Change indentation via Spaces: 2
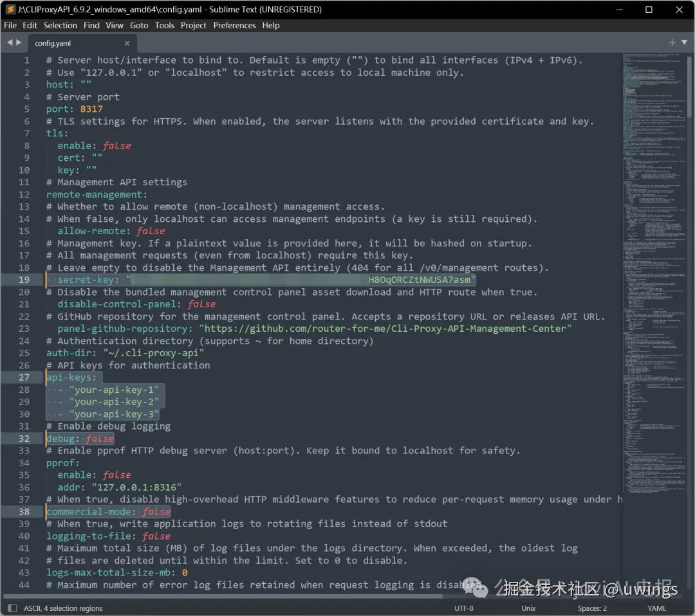This screenshot has height=616, width=695. click(591, 608)
